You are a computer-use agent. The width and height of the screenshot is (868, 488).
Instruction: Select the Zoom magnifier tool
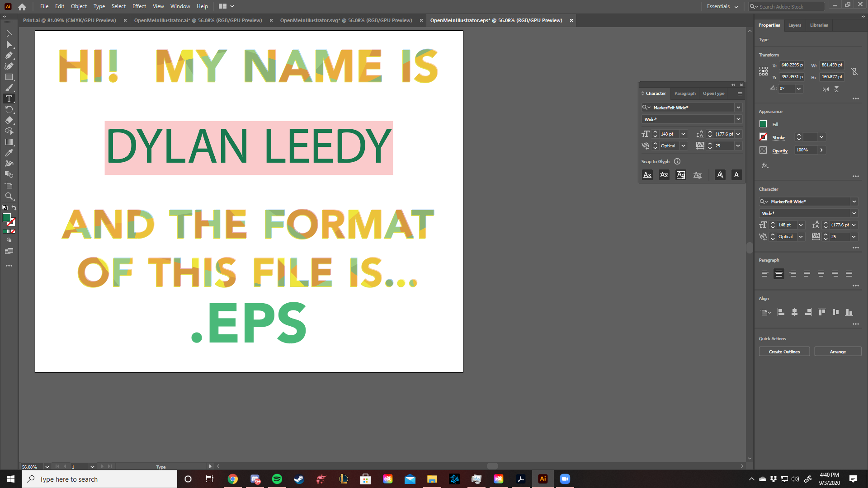9,197
